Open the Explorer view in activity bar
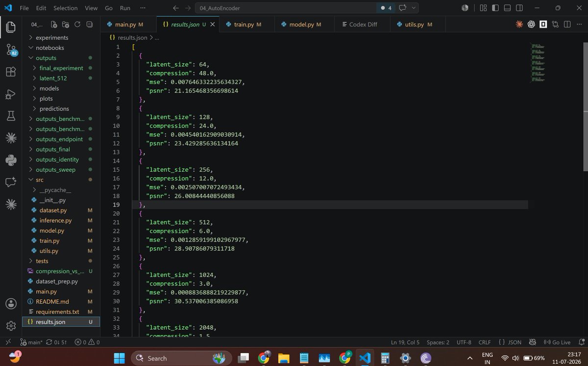Viewport: 588px width, 366px height. tap(11, 27)
